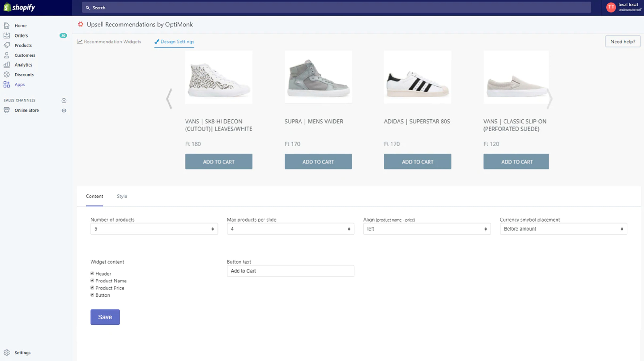Open Orders from the sidebar
This screenshot has width=644, height=361.
coord(21,35)
